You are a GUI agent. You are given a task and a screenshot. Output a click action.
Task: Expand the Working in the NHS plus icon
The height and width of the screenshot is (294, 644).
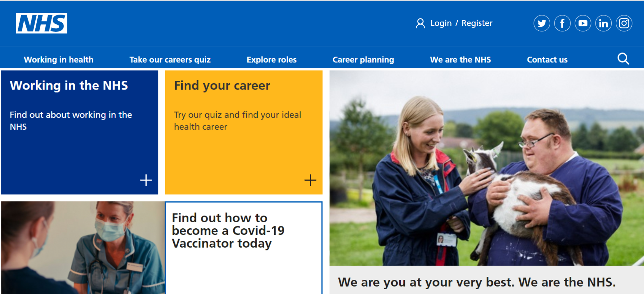click(146, 180)
